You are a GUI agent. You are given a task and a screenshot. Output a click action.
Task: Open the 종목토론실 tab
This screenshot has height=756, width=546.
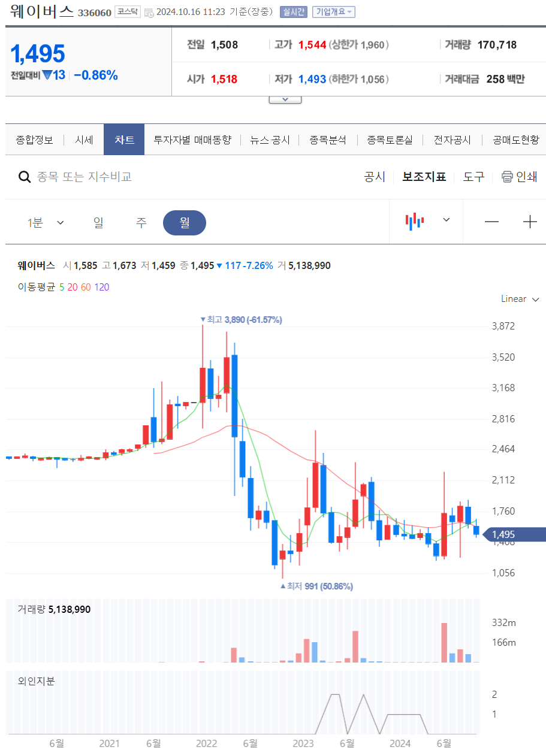point(390,140)
